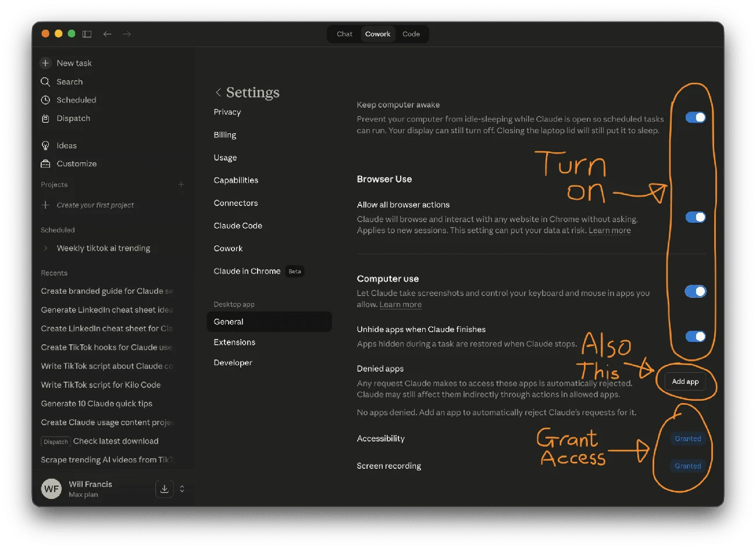The image size is (756, 549).
Task: Click Create your first project
Action: click(x=95, y=205)
